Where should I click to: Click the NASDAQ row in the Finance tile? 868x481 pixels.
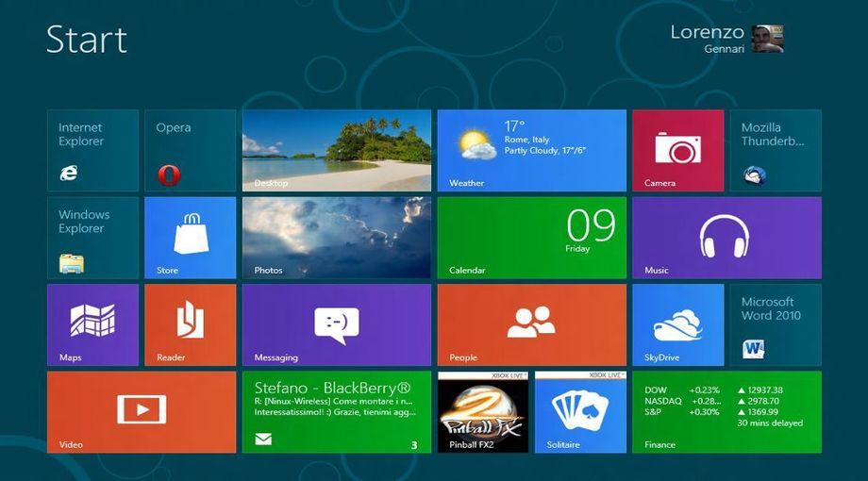711,401
